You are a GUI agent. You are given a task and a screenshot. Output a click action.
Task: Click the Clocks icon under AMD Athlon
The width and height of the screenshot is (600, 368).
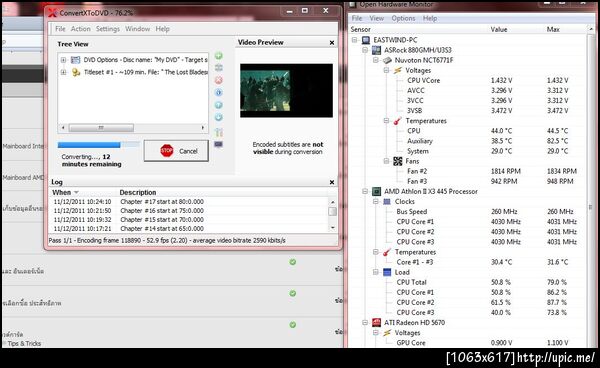click(x=387, y=202)
